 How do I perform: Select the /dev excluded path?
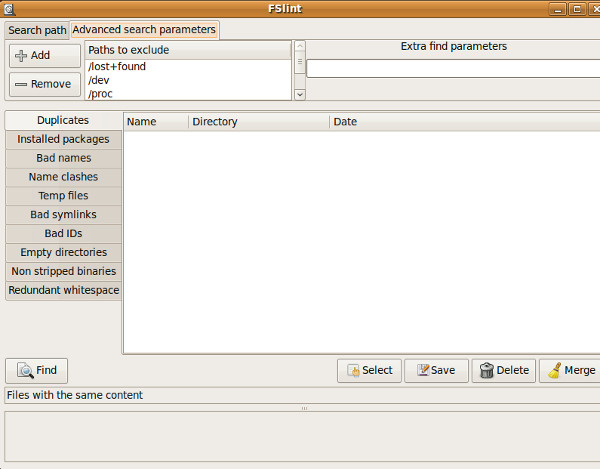[188, 80]
